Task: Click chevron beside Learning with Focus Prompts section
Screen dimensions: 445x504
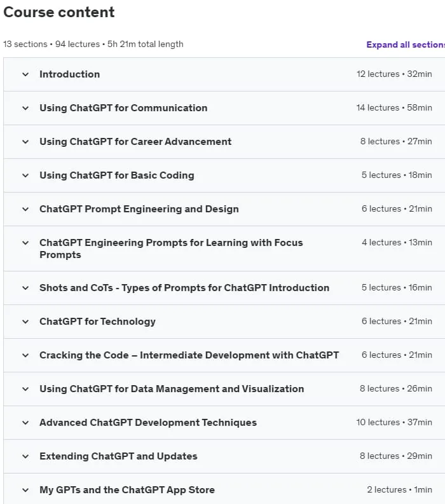Action: tap(25, 243)
